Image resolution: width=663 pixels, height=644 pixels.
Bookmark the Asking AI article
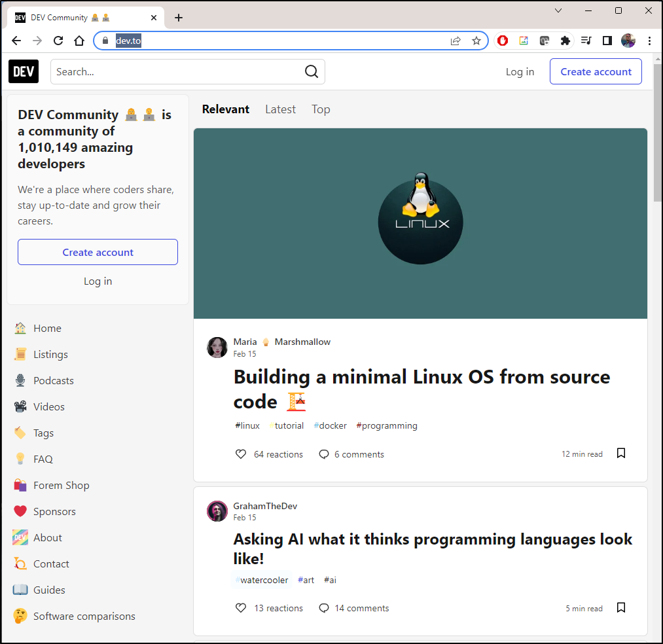(621, 607)
